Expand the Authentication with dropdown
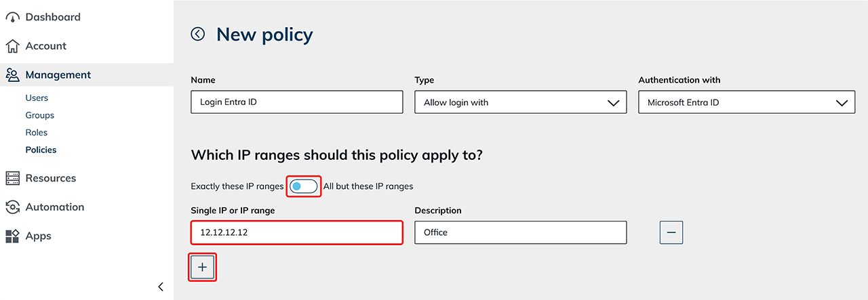 pos(746,103)
